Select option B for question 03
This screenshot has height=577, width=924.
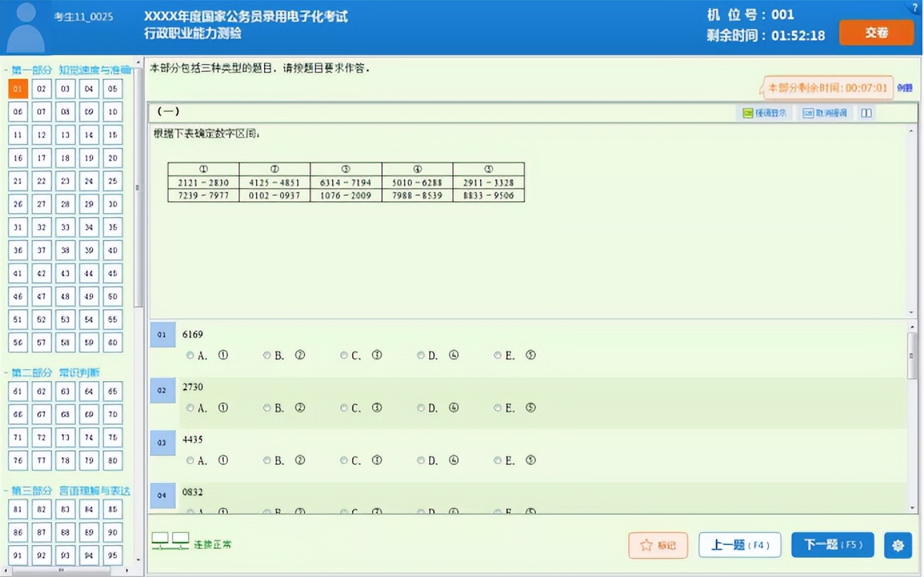point(267,460)
